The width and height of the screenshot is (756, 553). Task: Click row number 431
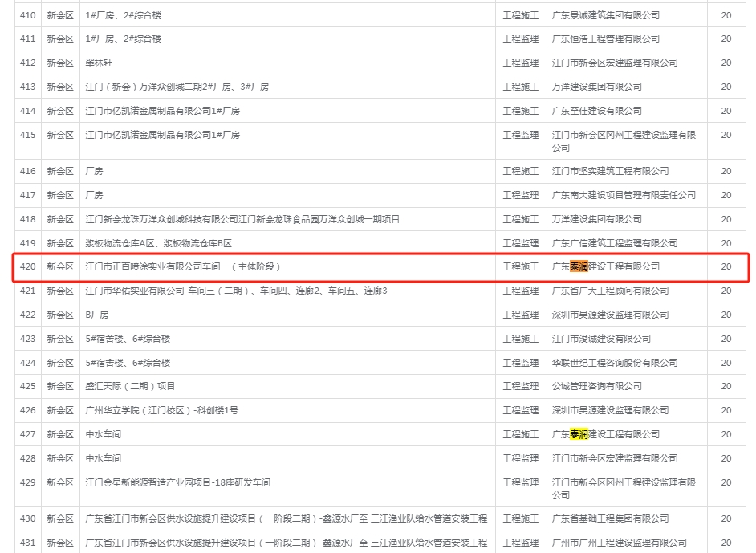(x=28, y=543)
